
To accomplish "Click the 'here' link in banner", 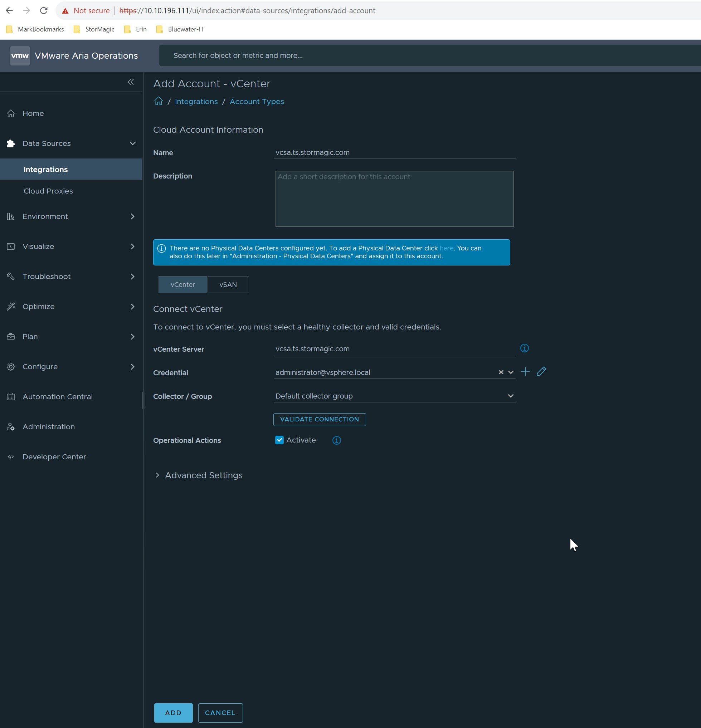I will [446, 248].
